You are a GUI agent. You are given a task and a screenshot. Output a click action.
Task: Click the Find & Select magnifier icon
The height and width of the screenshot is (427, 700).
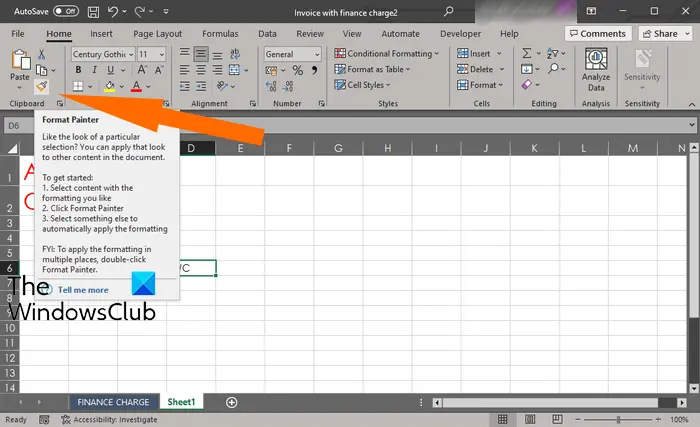pos(554,68)
